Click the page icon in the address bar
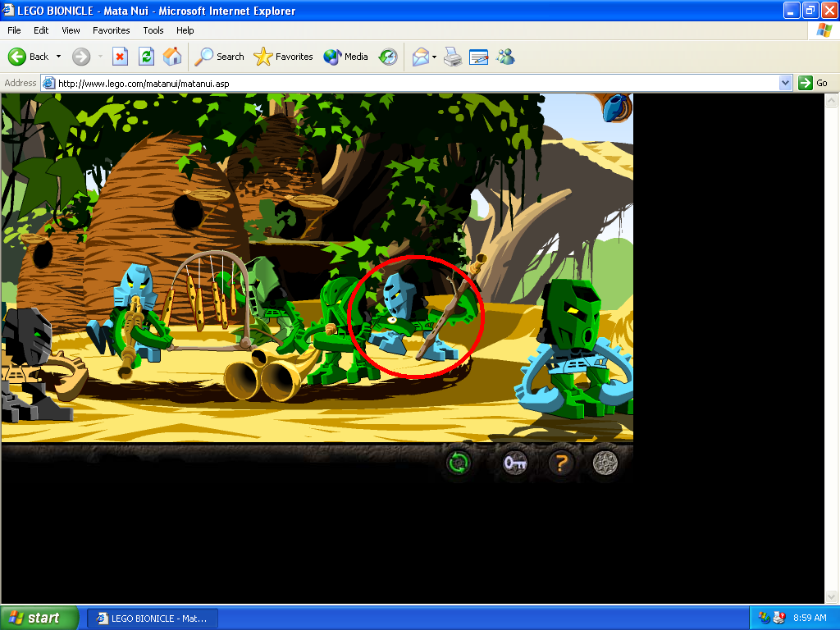 click(48, 83)
